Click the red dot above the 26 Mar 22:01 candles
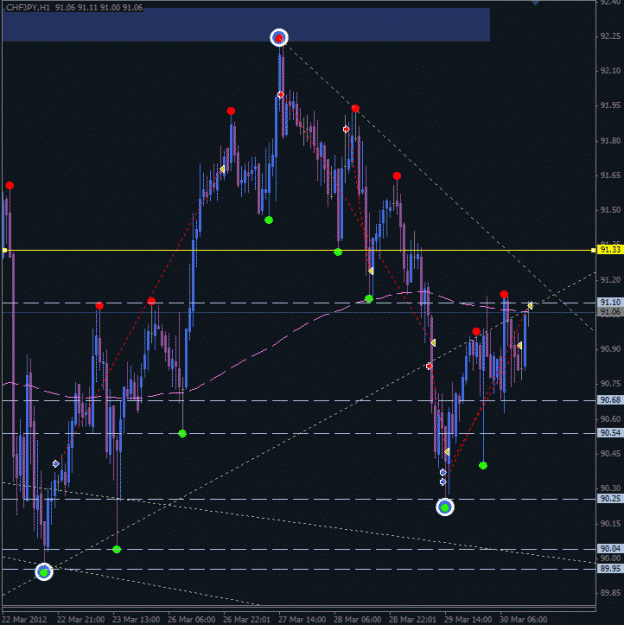Viewport: 624px width, 625px height. [231, 111]
